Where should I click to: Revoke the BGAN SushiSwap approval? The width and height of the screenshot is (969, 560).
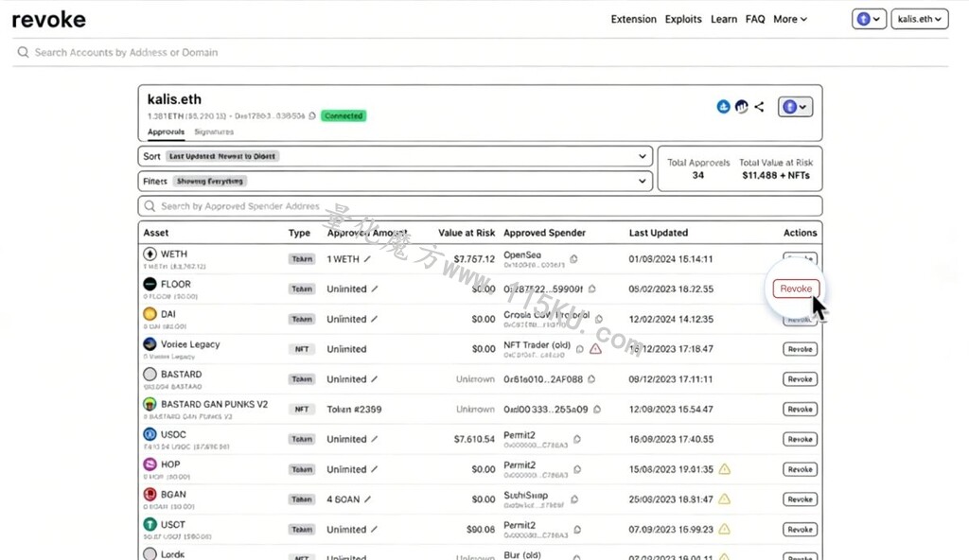pyautogui.click(x=800, y=499)
